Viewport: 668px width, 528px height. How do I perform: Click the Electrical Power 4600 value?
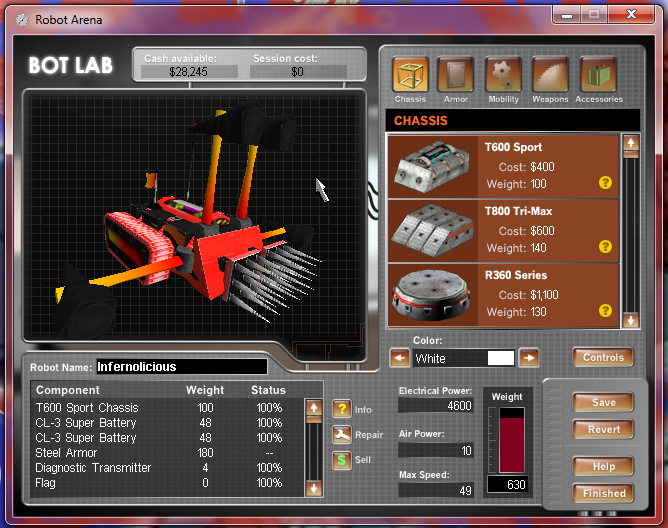pos(436,405)
